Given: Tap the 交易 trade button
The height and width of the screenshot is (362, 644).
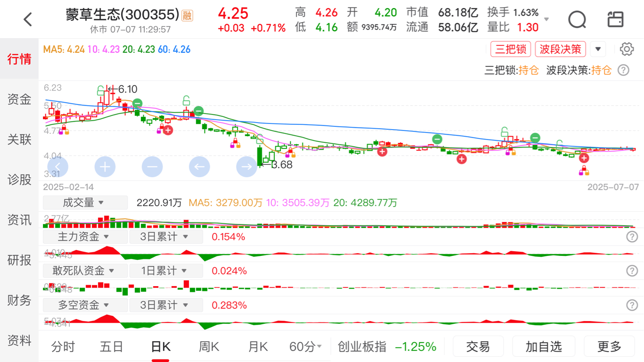Looking at the screenshot, I should (x=478, y=347).
